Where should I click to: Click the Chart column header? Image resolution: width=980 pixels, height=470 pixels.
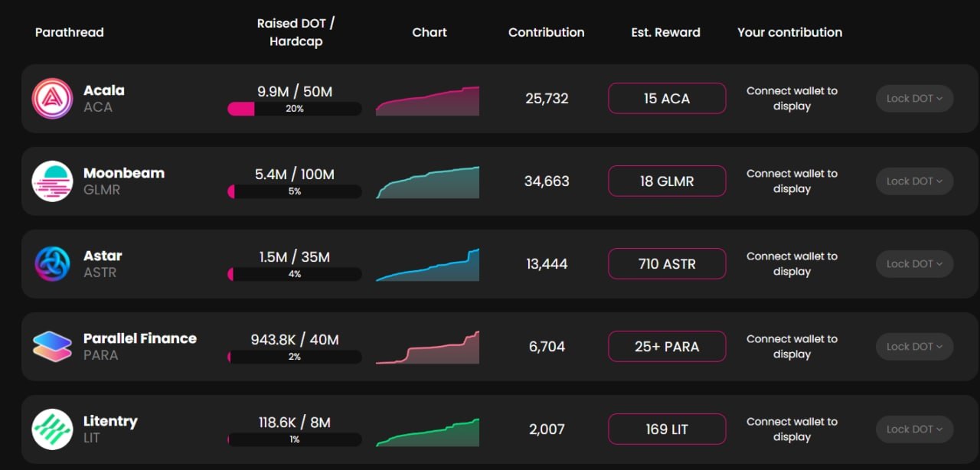(x=430, y=32)
